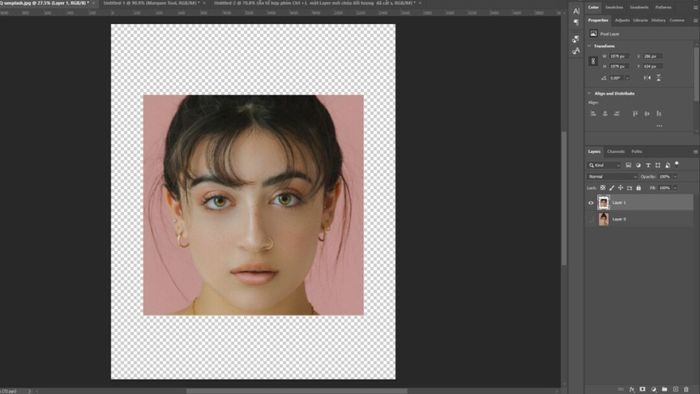Screen dimensions: 700x394
Task: Align vertical centers in the Align section
Action: coord(647,114)
